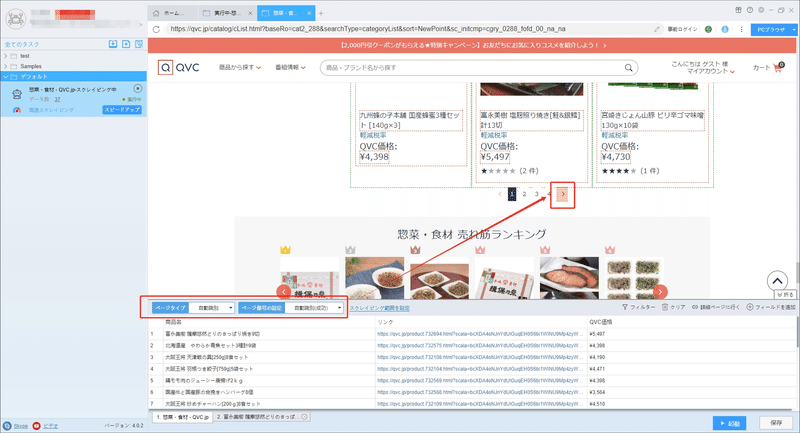
Task: Click the pencil edit-URL icon
Action: coord(657,29)
